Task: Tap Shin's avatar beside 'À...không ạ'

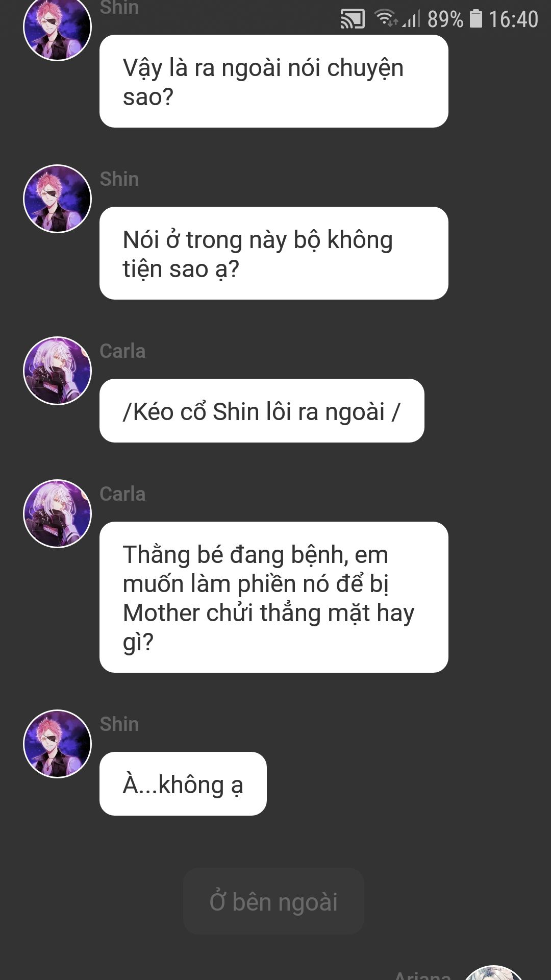Action: (x=57, y=744)
